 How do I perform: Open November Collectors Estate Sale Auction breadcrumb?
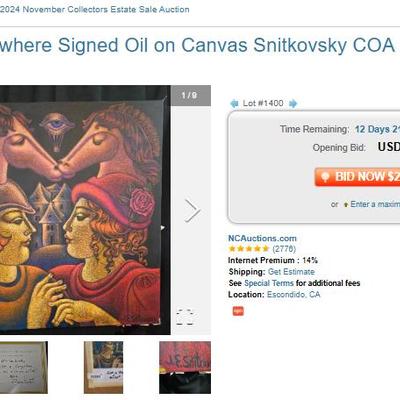pos(95,9)
